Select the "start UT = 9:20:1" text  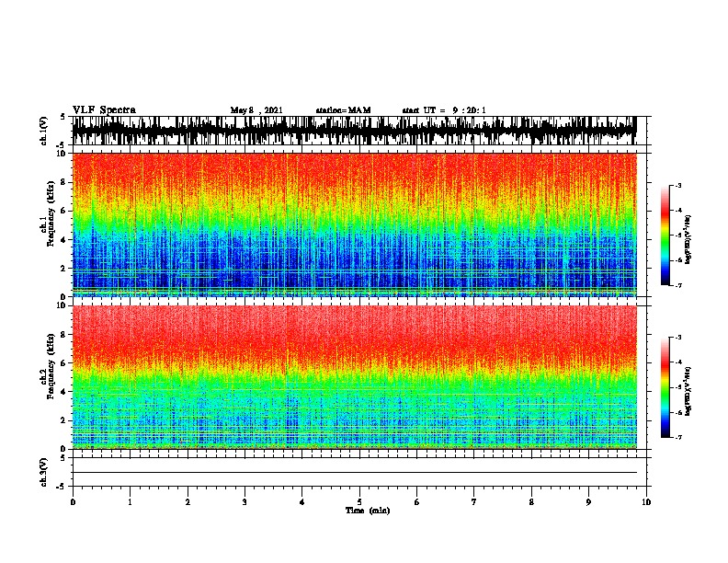coord(444,110)
